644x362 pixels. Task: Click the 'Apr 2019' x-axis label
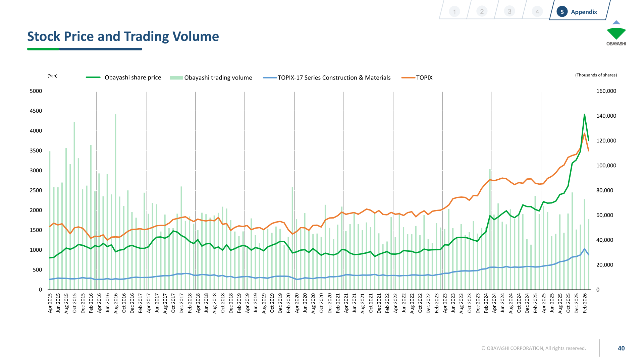click(x=247, y=303)
